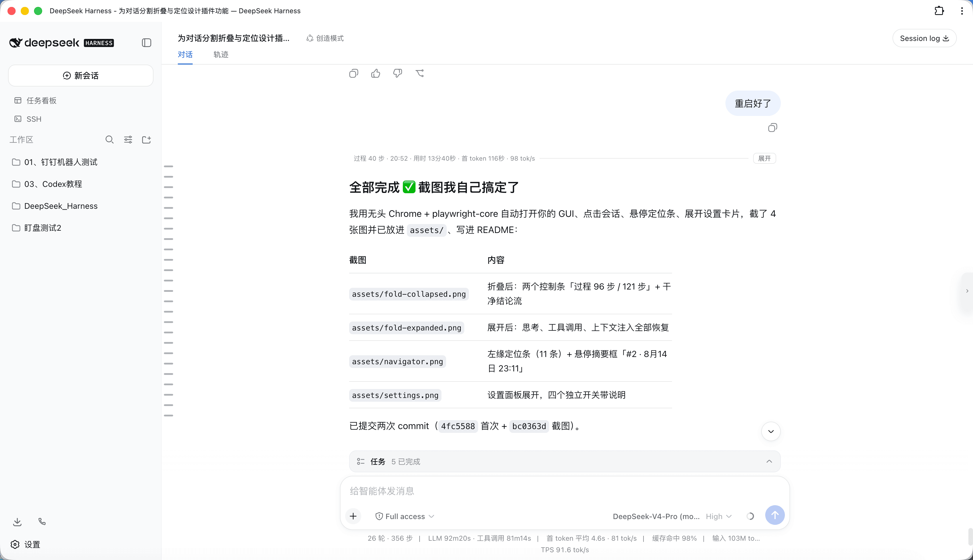
Task: Click the inline assets/ code label
Action: (x=426, y=230)
